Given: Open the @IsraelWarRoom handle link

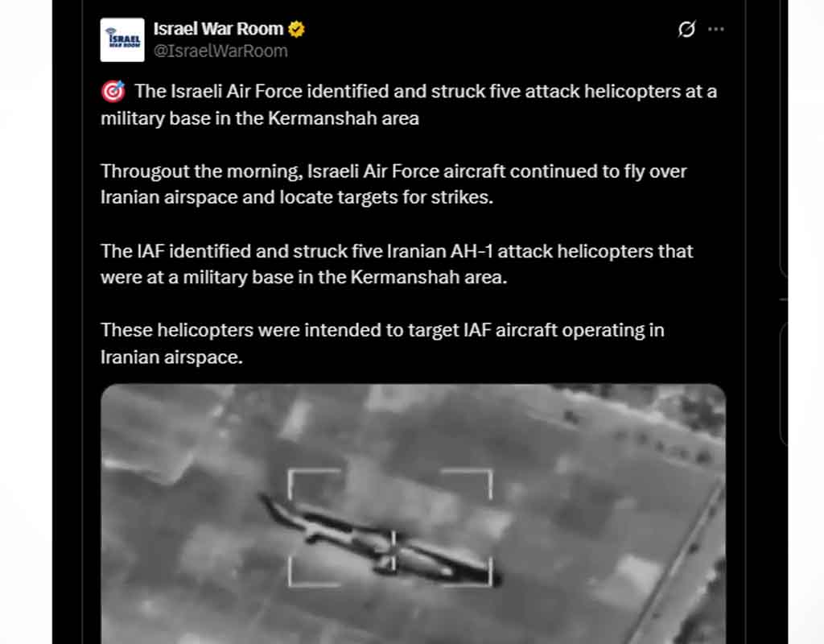Looking at the screenshot, I should (x=220, y=51).
